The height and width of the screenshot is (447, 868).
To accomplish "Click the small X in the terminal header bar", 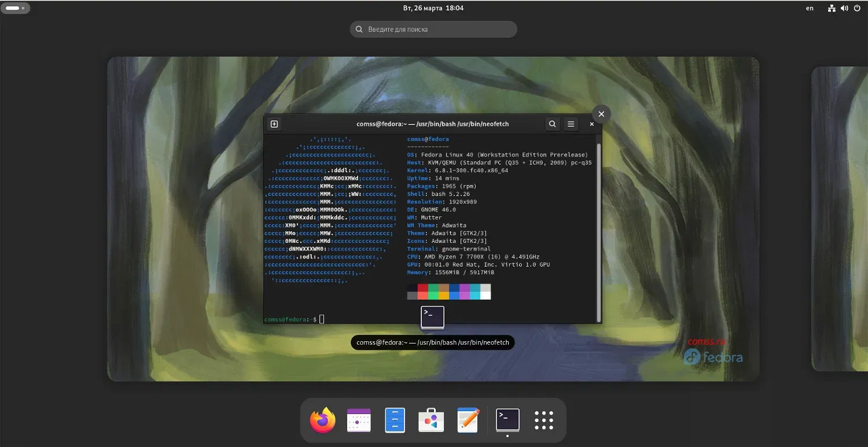I will pos(591,124).
